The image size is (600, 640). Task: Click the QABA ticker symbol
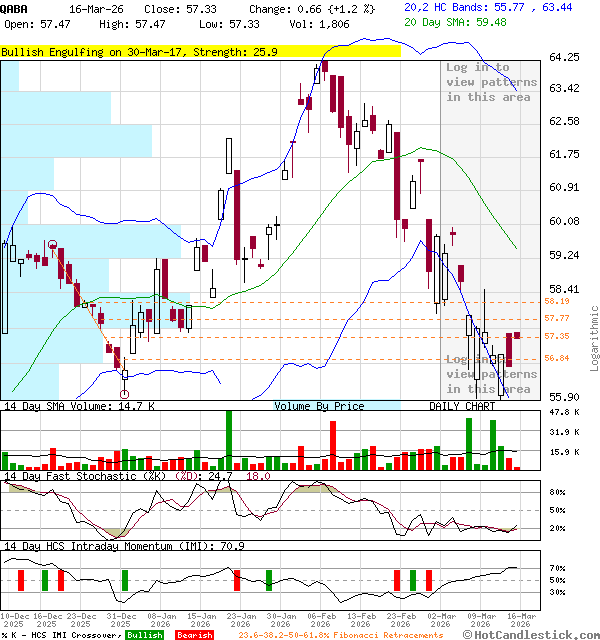coord(16,7)
